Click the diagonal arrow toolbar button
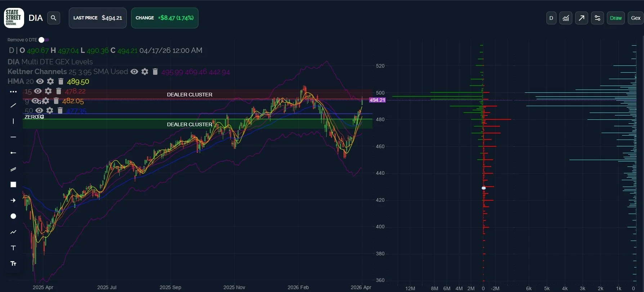Screen dimensions: 644x292 [x=582, y=18]
